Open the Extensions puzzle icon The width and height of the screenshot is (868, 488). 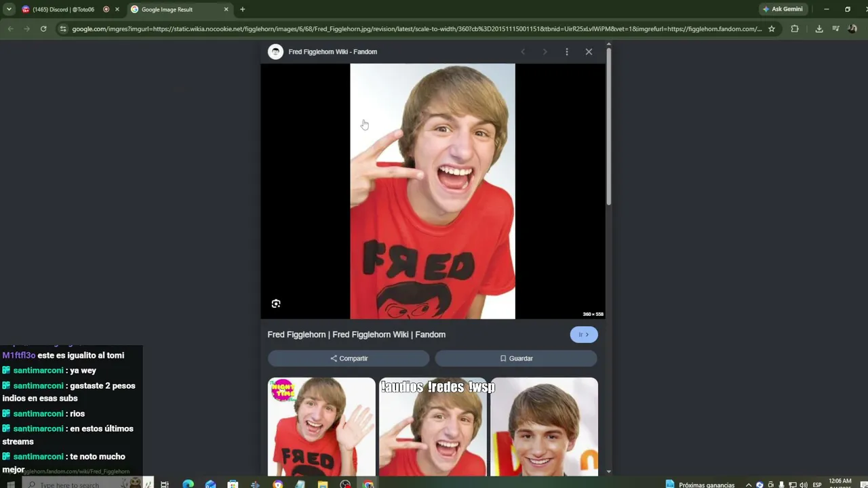[795, 29]
